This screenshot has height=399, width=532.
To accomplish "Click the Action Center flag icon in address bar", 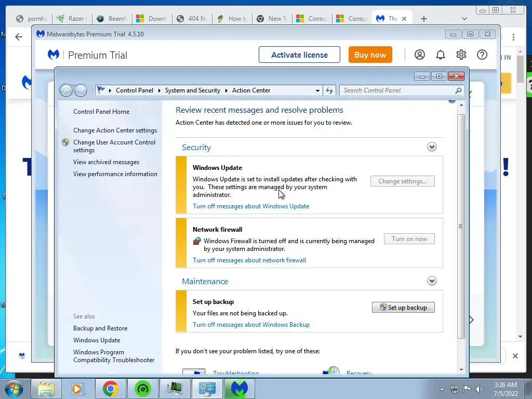I will [101, 90].
